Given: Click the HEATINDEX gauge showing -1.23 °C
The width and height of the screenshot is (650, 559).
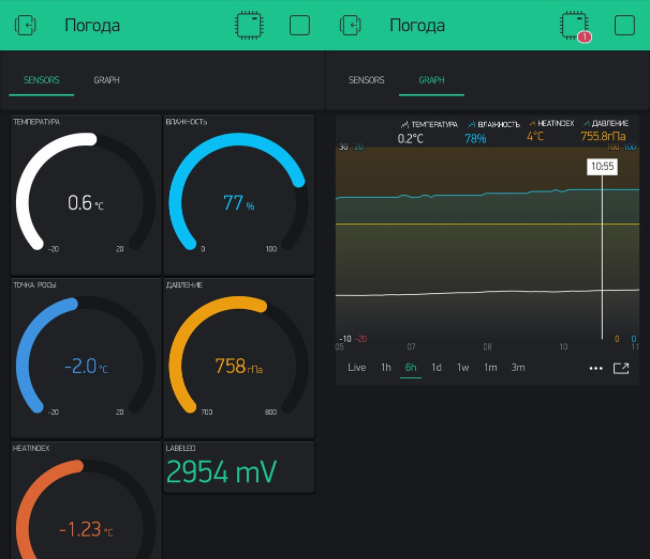Looking at the screenshot, I should pos(86,501).
